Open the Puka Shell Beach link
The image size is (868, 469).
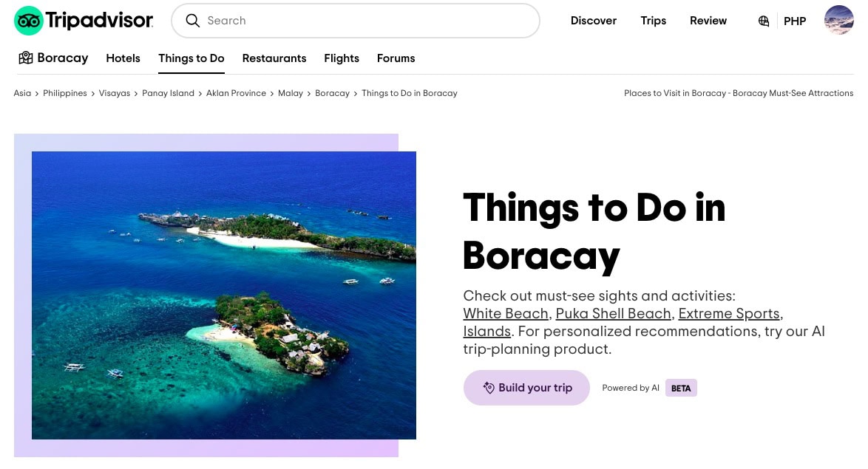(613, 313)
